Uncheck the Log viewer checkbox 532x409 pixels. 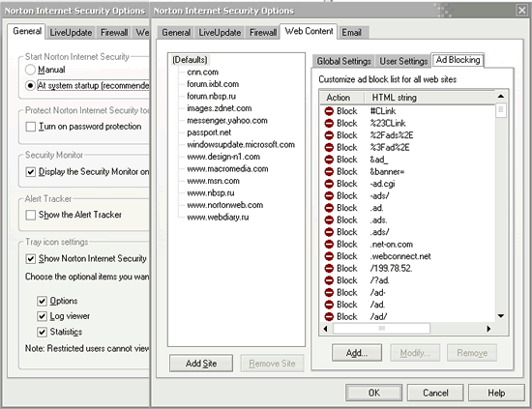click(42, 316)
